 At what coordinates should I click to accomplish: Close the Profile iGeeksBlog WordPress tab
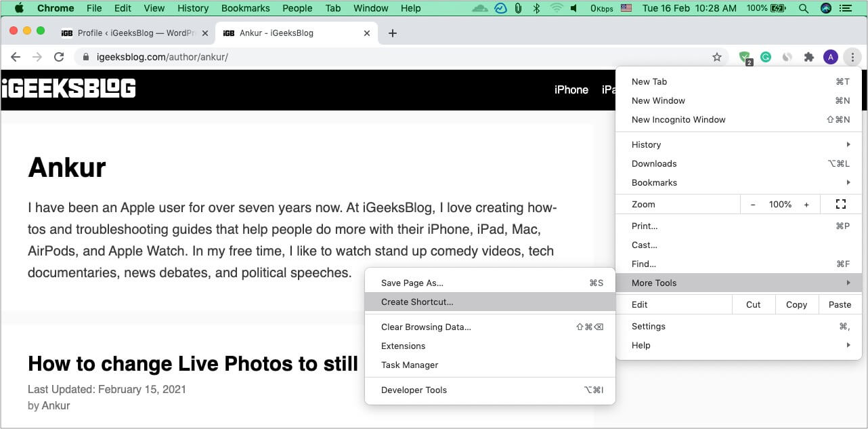click(205, 33)
